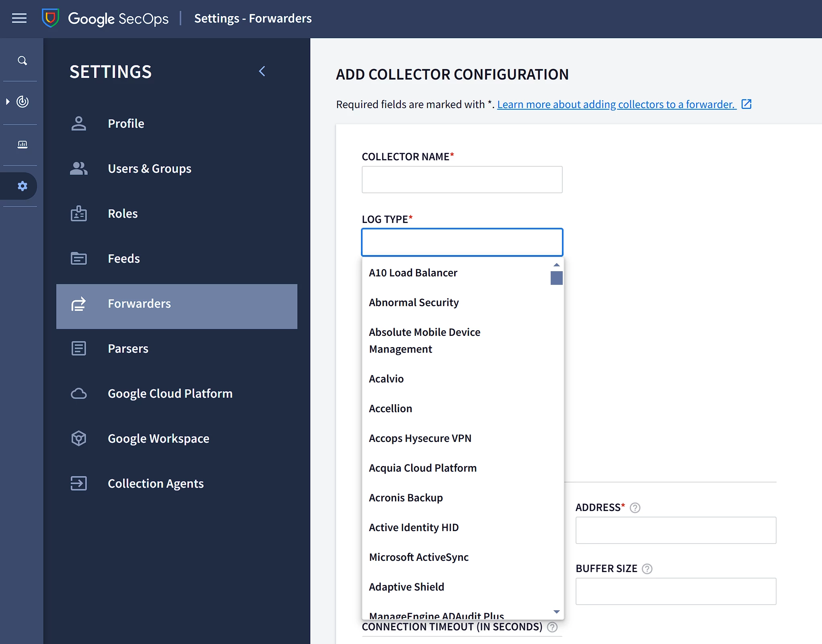Click the Parsers document icon

tap(79, 348)
